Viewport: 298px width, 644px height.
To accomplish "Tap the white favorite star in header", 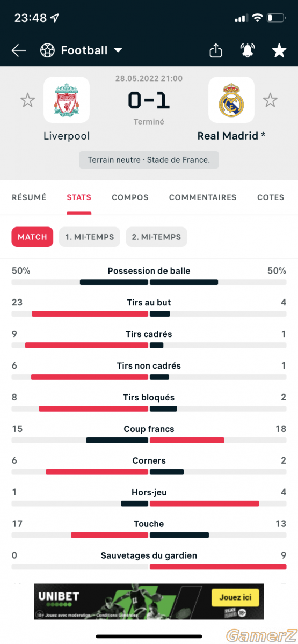I will [279, 50].
